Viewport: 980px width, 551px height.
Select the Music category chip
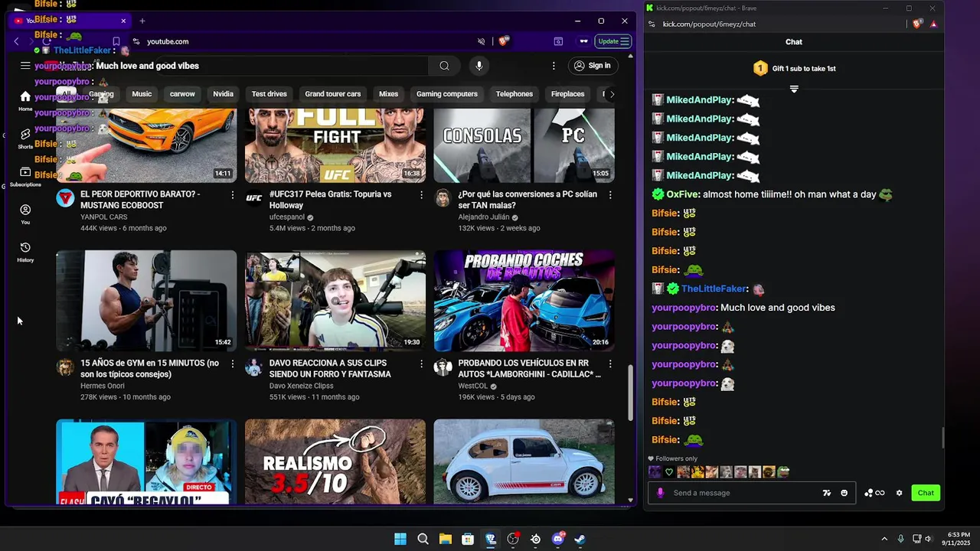[x=142, y=94]
